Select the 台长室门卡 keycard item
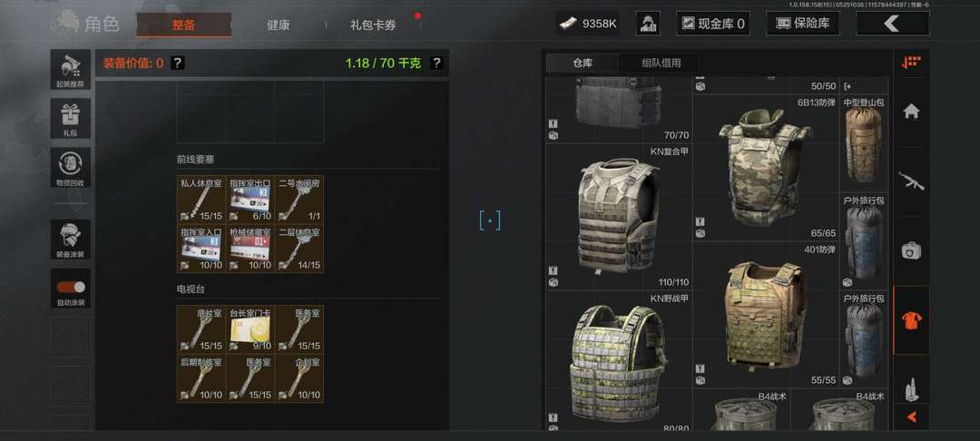Image resolution: width=980 pixels, height=441 pixels. click(250, 328)
